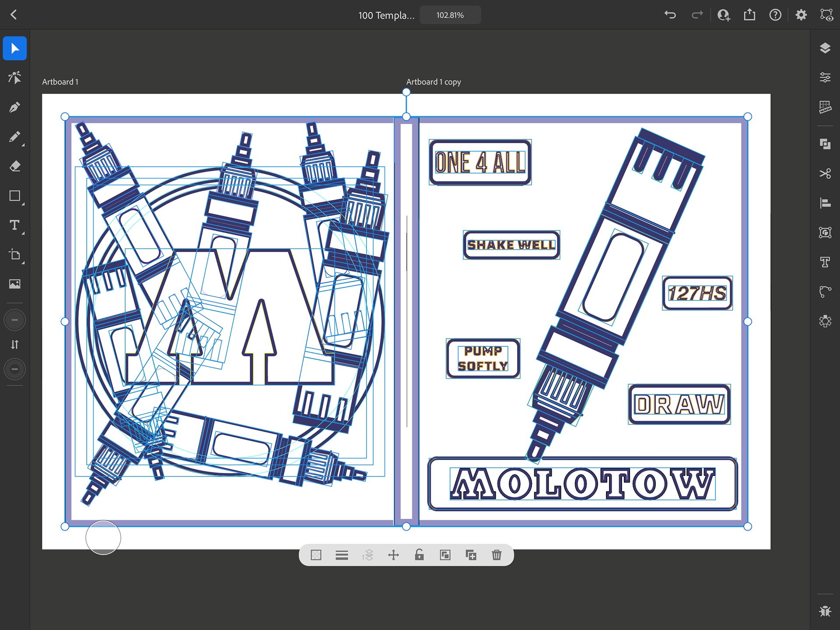Open the Place image tool

point(15,284)
